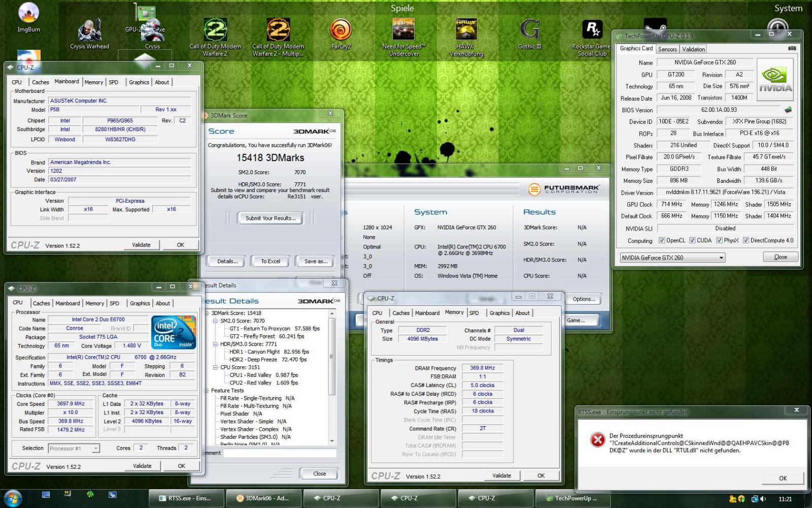
Task: Open SPD tab in CPU-Z Memory window
Action: pyautogui.click(x=474, y=313)
